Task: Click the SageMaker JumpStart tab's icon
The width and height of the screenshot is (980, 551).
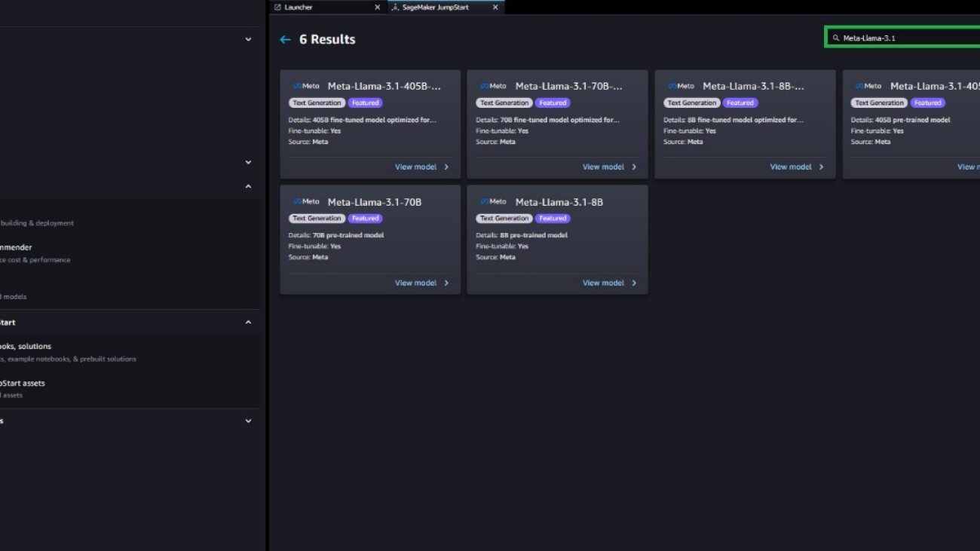Action: pyautogui.click(x=395, y=7)
